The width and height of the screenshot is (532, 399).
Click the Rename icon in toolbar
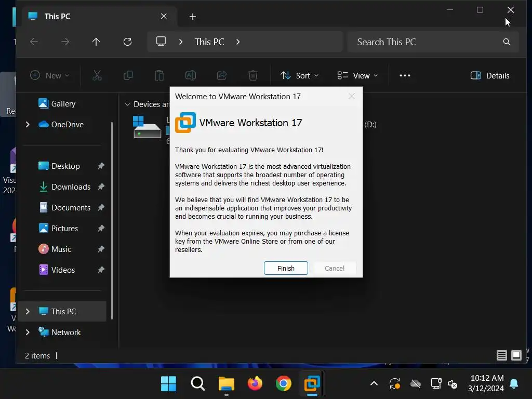tap(191, 75)
